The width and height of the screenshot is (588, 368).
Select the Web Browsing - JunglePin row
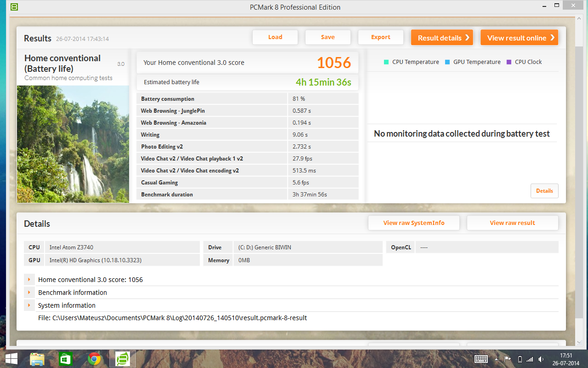click(x=248, y=111)
